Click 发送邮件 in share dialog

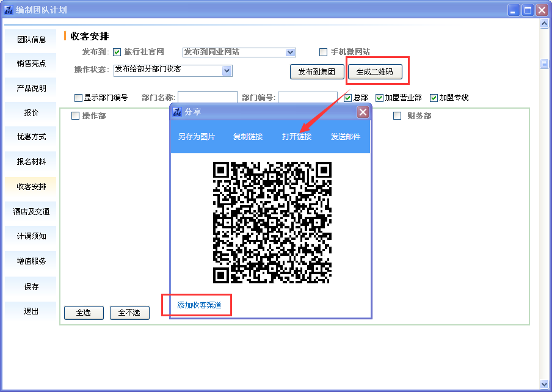pyautogui.click(x=346, y=137)
